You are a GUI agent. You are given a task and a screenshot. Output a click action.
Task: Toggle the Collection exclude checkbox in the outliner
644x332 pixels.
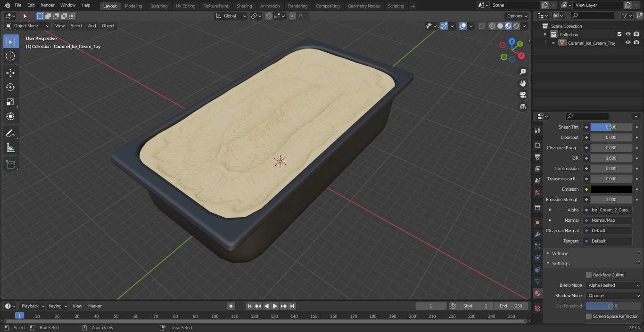[619, 34]
